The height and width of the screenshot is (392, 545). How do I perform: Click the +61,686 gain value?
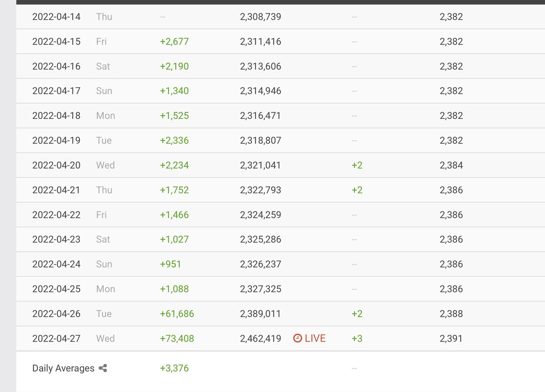pos(177,314)
